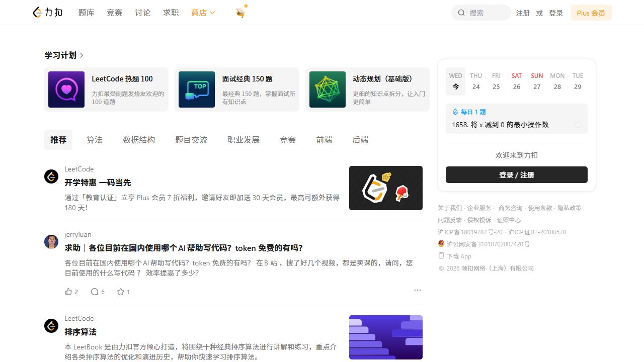Click the LeetCode avatar beside 开学特惠
The image size is (644, 362).
click(51, 176)
